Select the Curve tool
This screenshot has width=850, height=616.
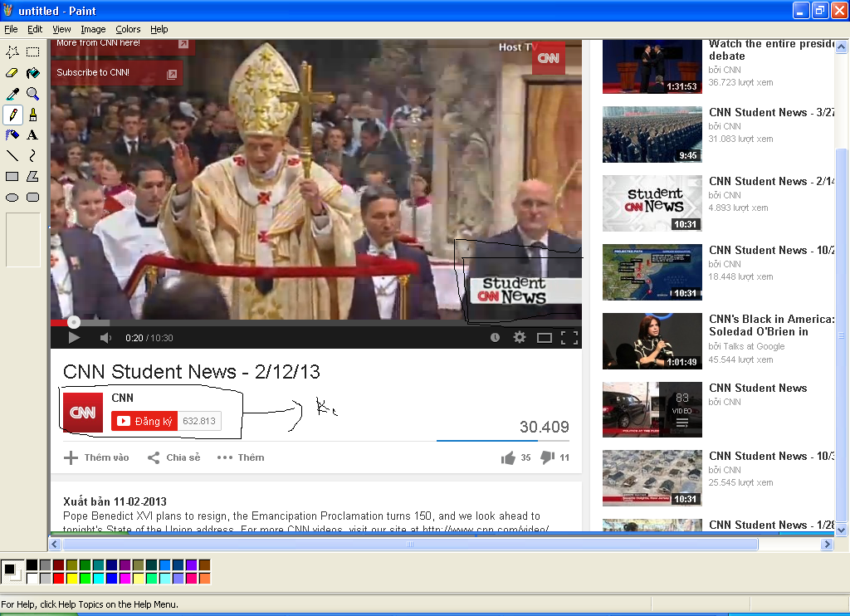point(32,155)
